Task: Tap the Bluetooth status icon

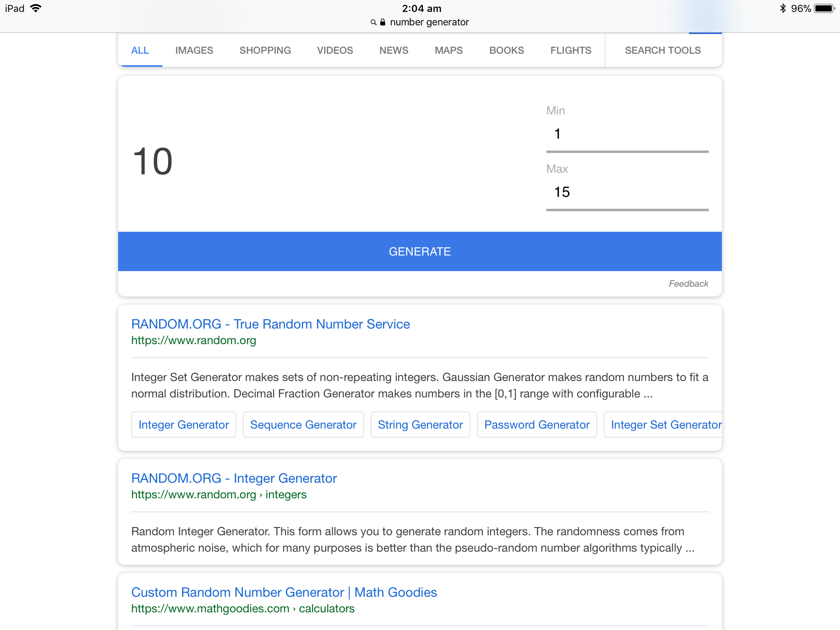Action: pyautogui.click(x=783, y=8)
